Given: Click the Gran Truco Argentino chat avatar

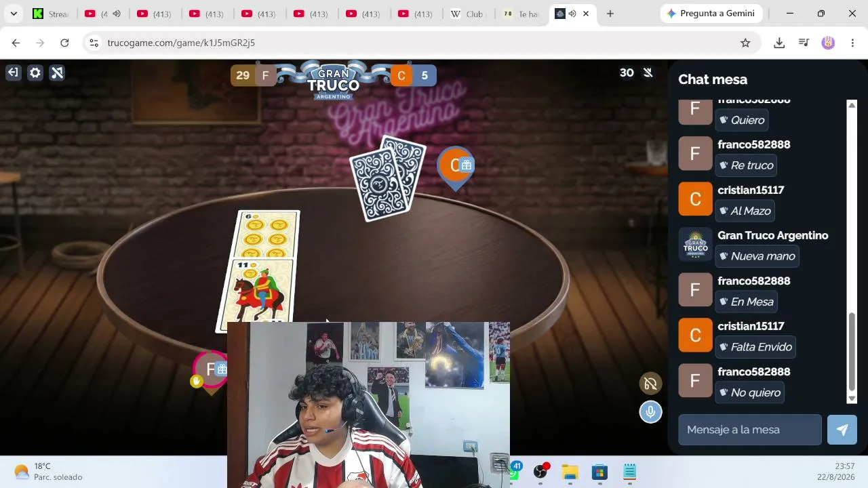Looking at the screenshot, I should click(x=695, y=245).
